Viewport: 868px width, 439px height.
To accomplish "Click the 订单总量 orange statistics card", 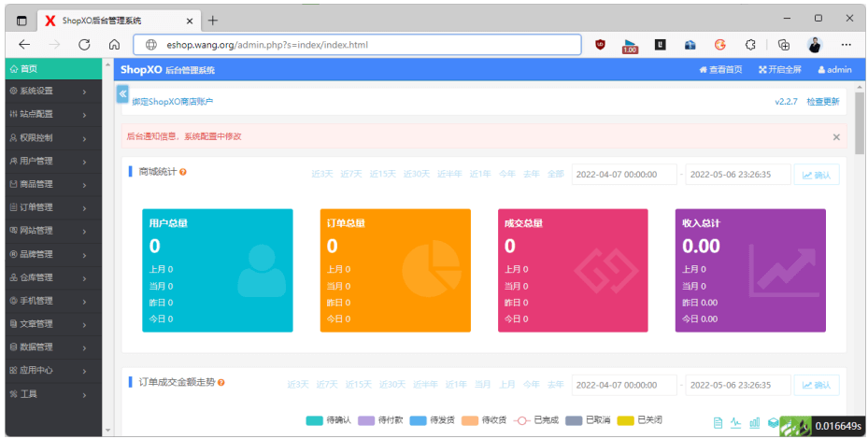I will point(395,271).
